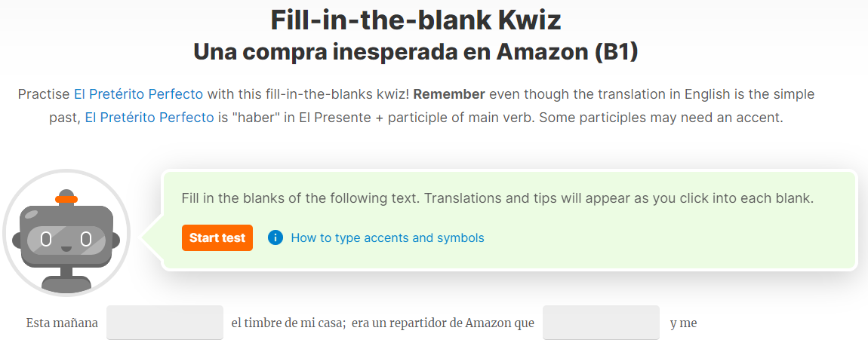This screenshot has width=868, height=346.
Task: Click the robot's smiling mouth
Action: [x=66, y=248]
